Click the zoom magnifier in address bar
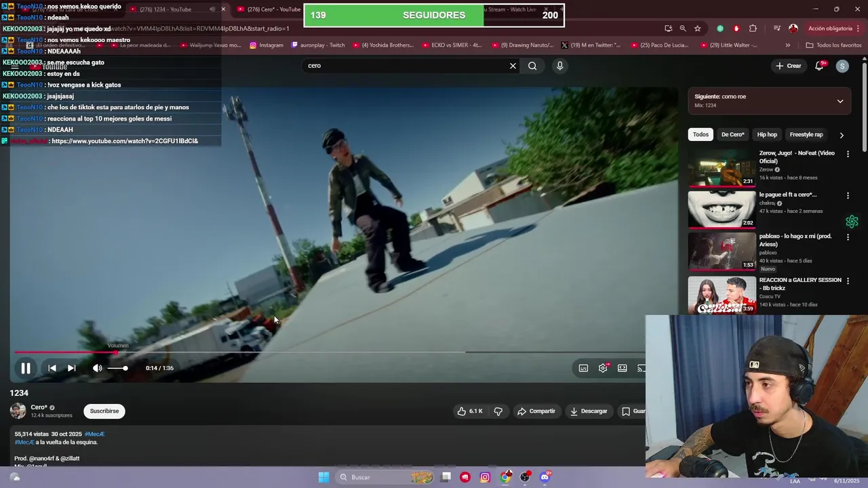Image resolution: width=868 pixels, height=488 pixels. coord(683,28)
